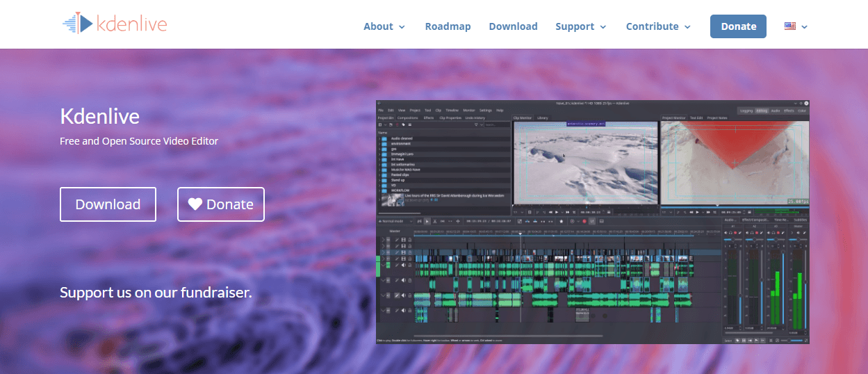
Task: Go to Download in the top navigation
Action: pos(513,26)
